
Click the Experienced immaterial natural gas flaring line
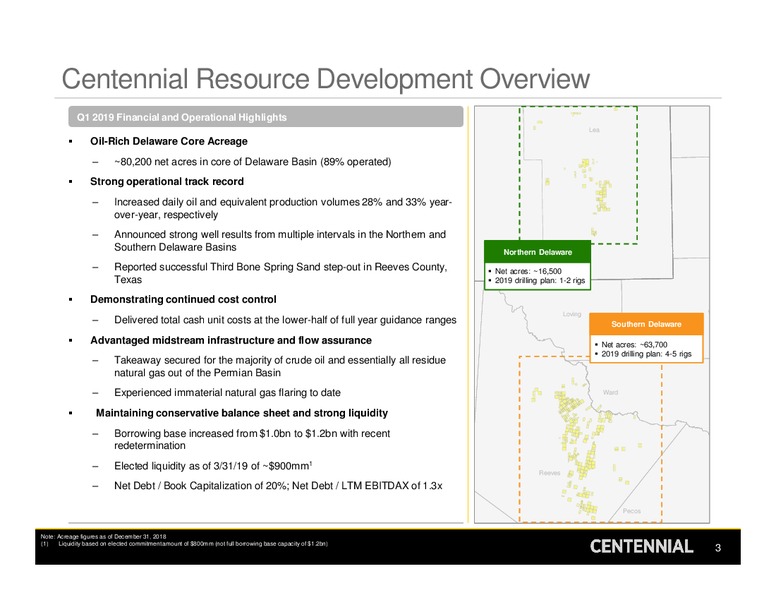(227, 393)
